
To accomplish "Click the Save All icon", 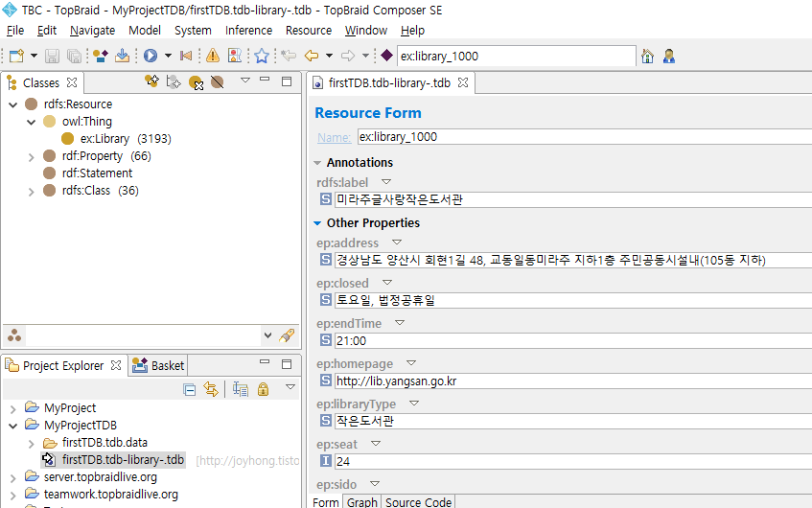I will point(74,56).
